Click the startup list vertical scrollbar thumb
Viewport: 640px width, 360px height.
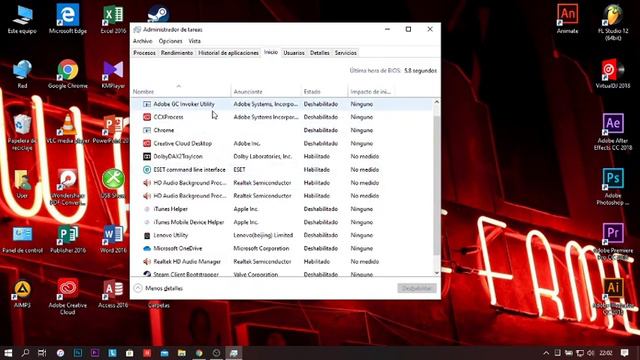click(436, 184)
